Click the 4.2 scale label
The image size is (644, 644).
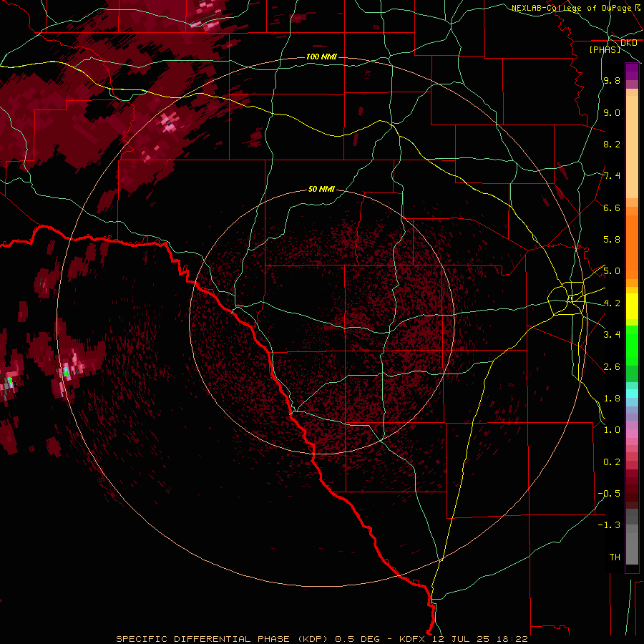pyautogui.click(x=612, y=303)
